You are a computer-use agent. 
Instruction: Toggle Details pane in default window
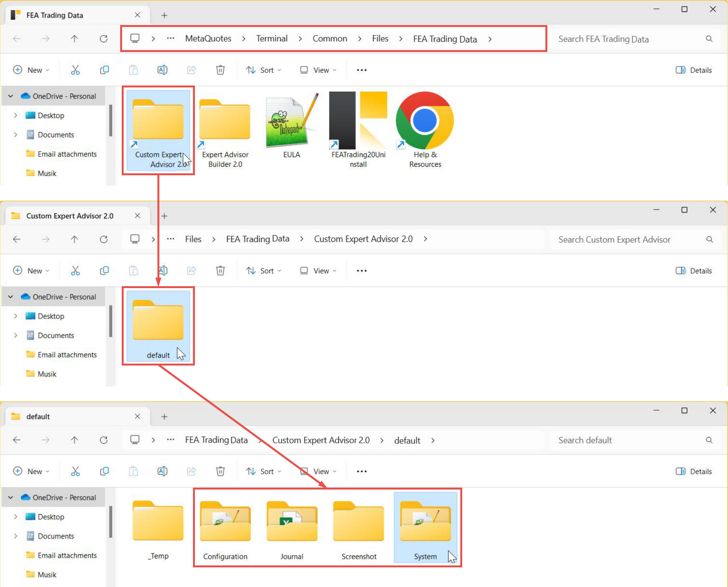click(x=694, y=471)
